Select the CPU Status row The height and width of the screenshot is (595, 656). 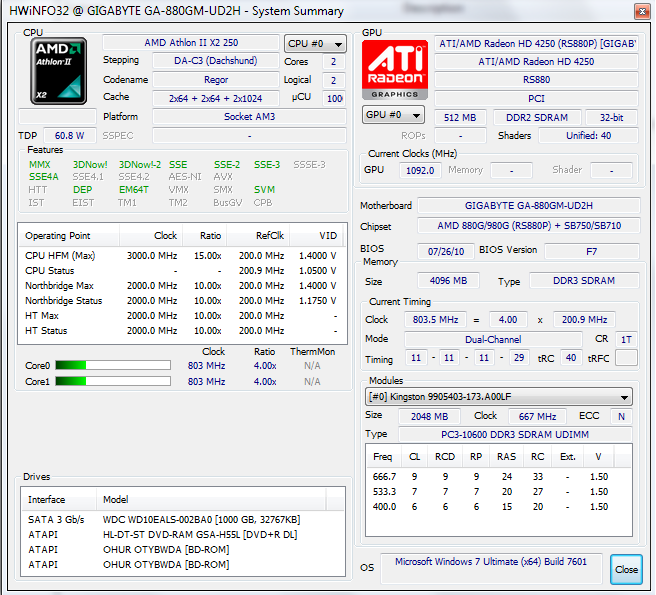point(181,271)
